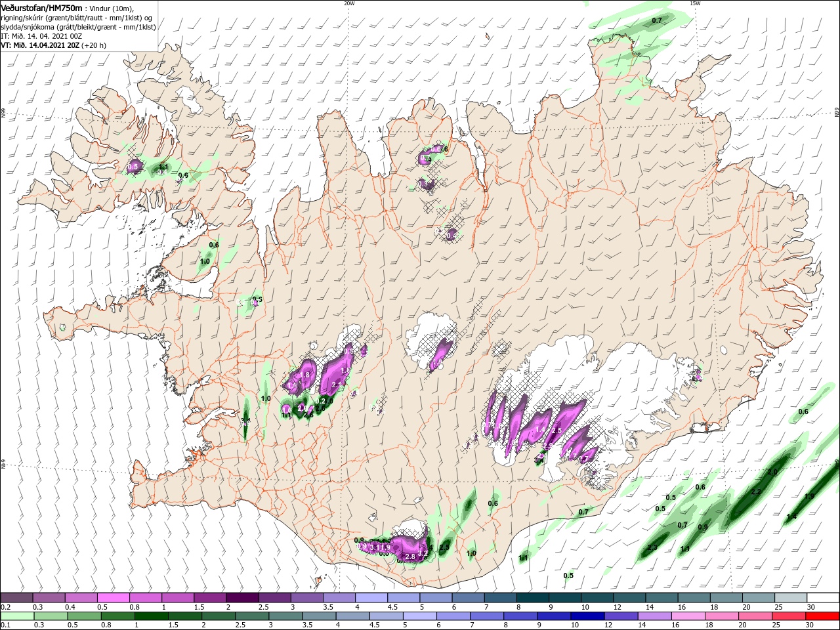Click the 30 label in the lower legend row
Screen dimensions: 840x630
[x=808, y=625]
